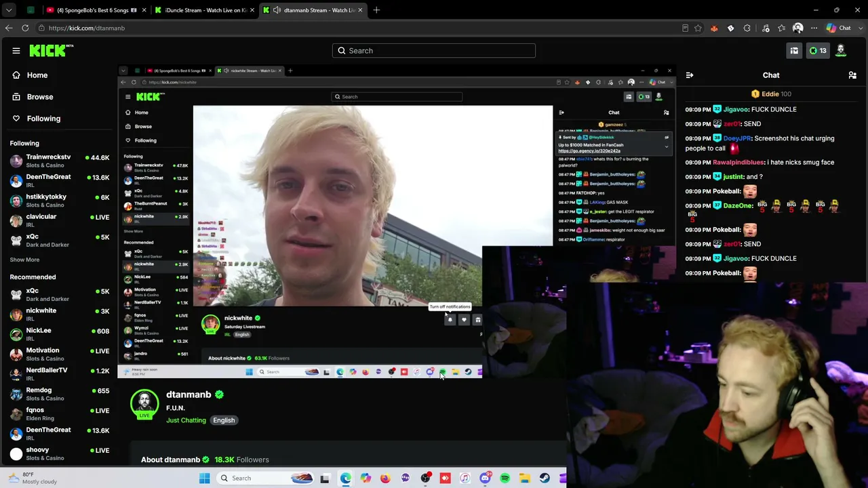Switch to the iDuncle Stream tab
This screenshot has height=488, width=868.
point(203,10)
